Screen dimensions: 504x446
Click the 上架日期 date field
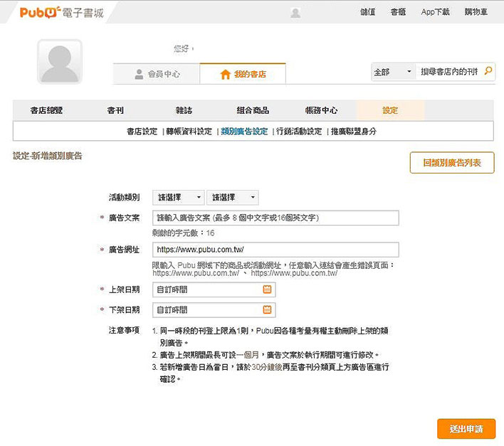coord(214,290)
